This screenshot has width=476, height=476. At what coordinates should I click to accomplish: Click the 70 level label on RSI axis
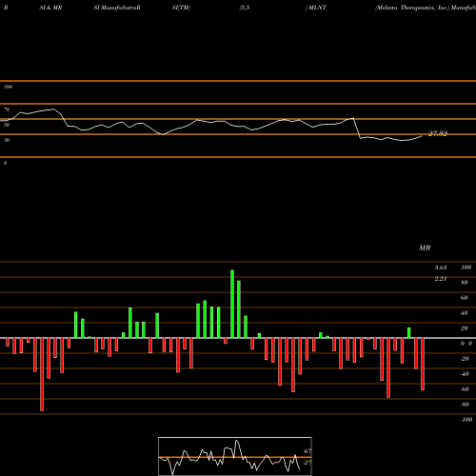[7, 109]
